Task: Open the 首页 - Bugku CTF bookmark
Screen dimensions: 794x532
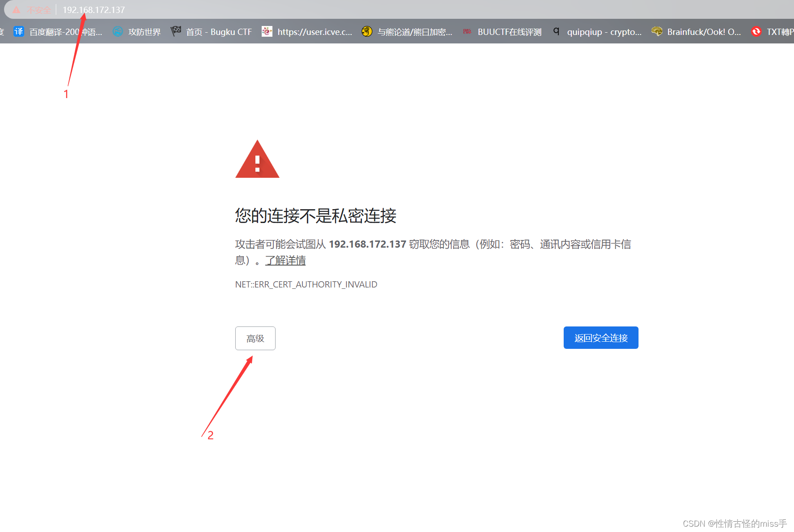Action: (x=219, y=31)
